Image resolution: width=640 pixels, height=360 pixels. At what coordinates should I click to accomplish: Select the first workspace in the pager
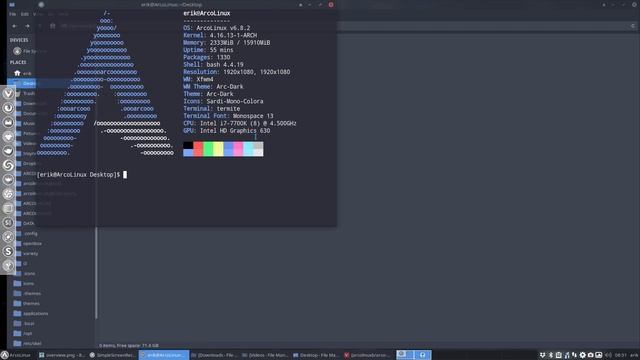click(x=405, y=355)
